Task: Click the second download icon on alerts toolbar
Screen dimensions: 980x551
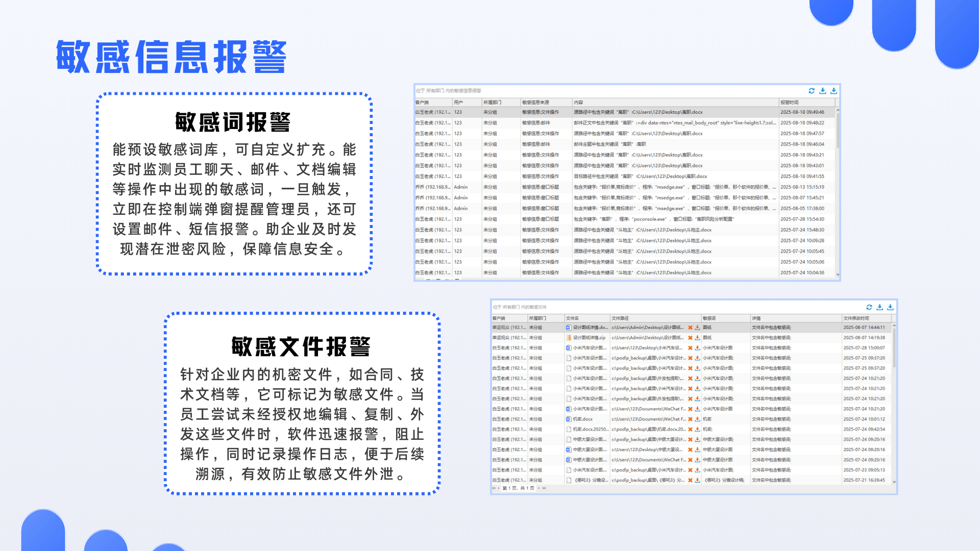Action: point(834,91)
